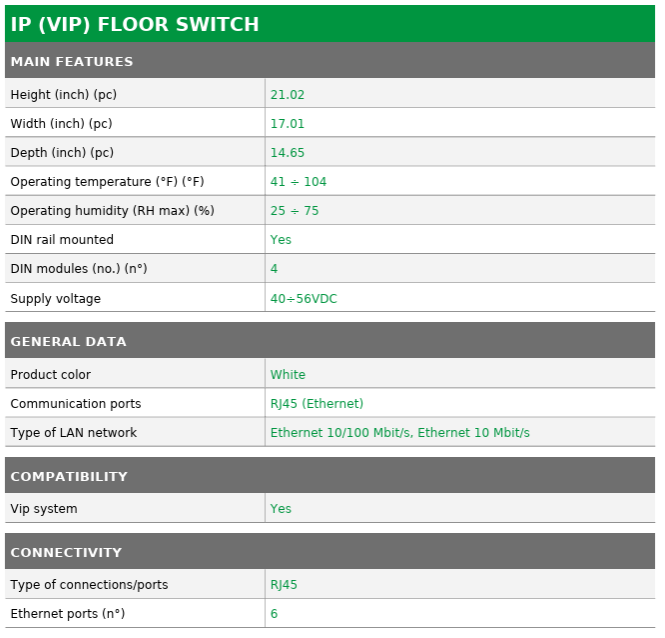
Task: Click the voltage value '40÷56VDC'
Action: [304, 299]
